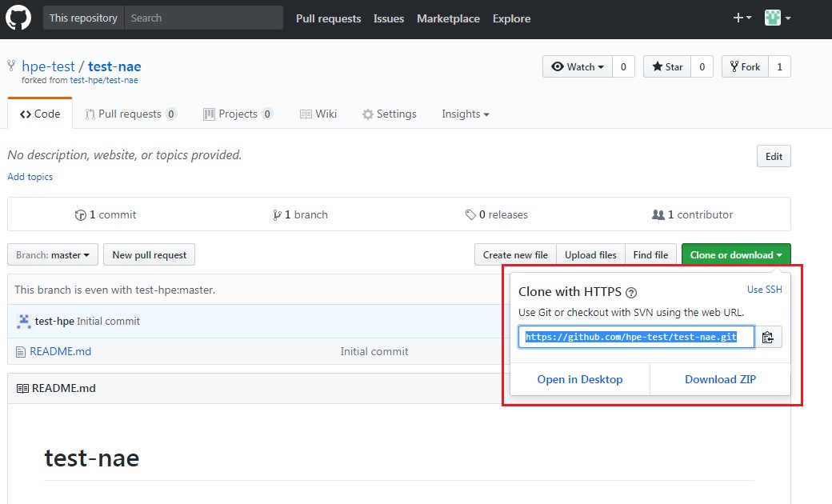Click Download ZIP
832x504 pixels.
721,380
